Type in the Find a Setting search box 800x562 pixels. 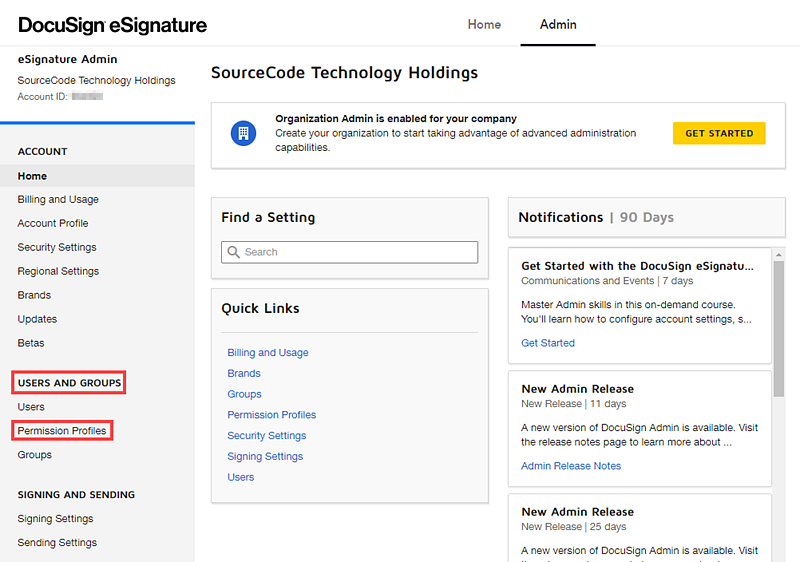(355, 252)
